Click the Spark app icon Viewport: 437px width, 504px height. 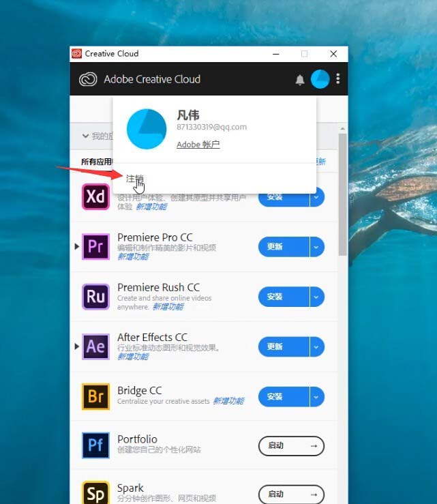tap(95, 492)
